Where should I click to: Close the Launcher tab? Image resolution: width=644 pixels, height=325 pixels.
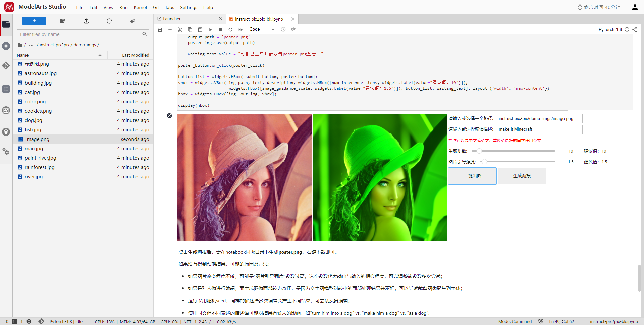[220, 19]
